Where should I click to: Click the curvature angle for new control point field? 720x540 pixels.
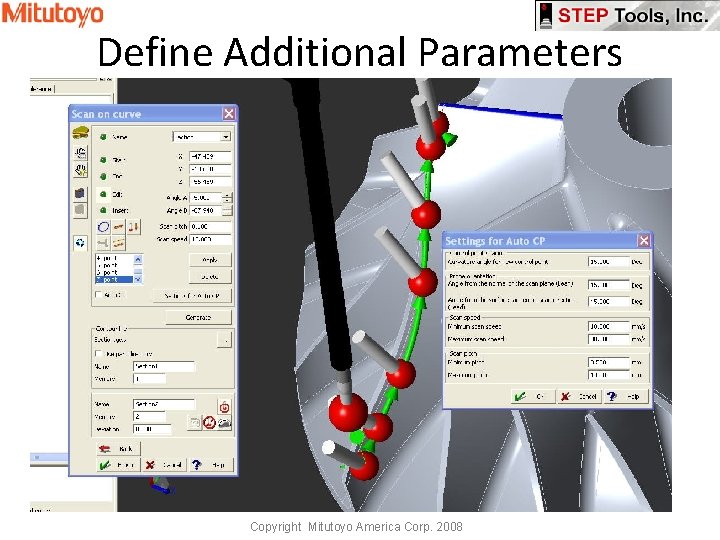coord(608,261)
